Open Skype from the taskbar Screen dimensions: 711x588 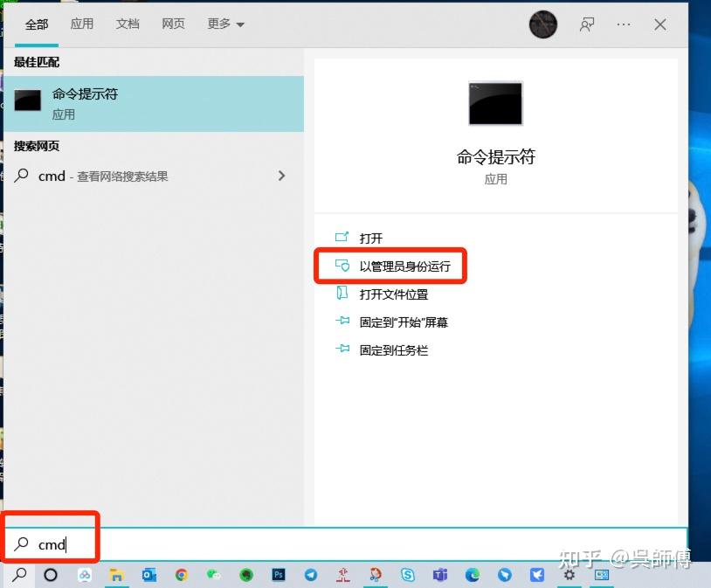(406, 576)
